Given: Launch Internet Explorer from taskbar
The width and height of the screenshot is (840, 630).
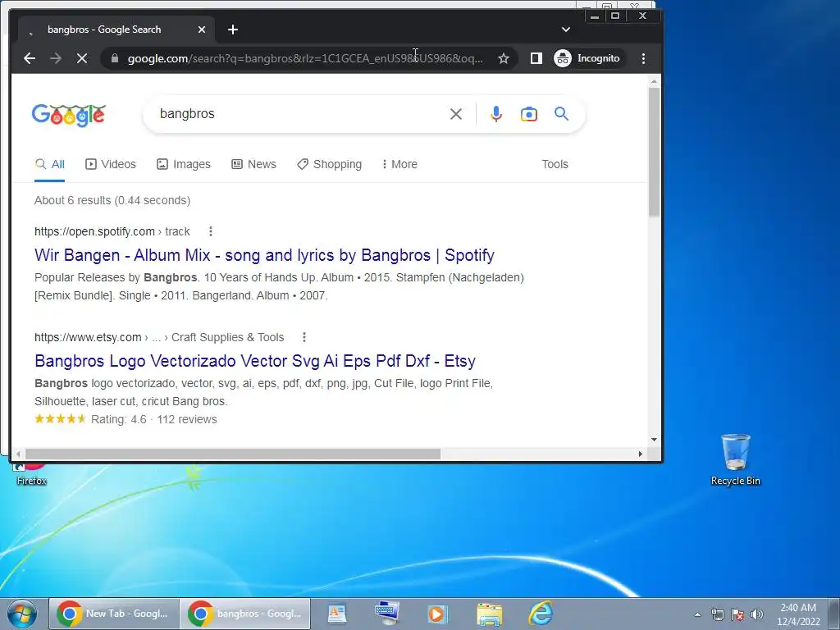Looking at the screenshot, I should 541,614.
